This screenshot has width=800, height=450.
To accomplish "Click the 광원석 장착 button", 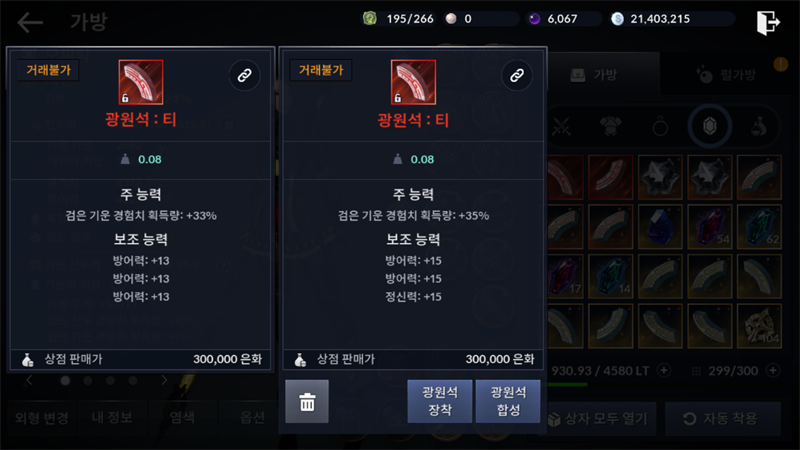I will (x=440, y=402).
